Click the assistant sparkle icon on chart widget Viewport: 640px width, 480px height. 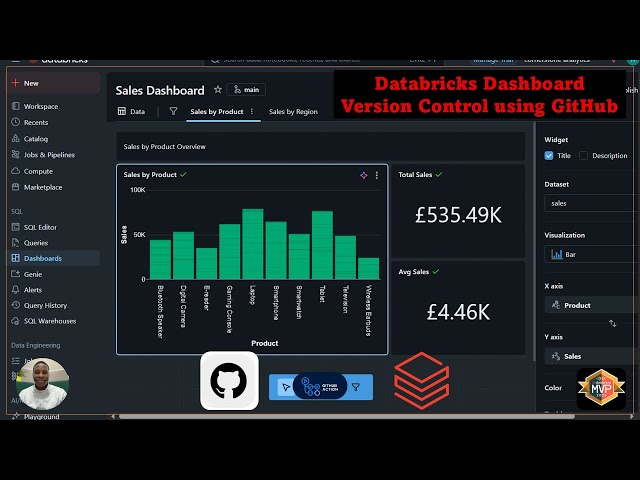pos(363,175)
